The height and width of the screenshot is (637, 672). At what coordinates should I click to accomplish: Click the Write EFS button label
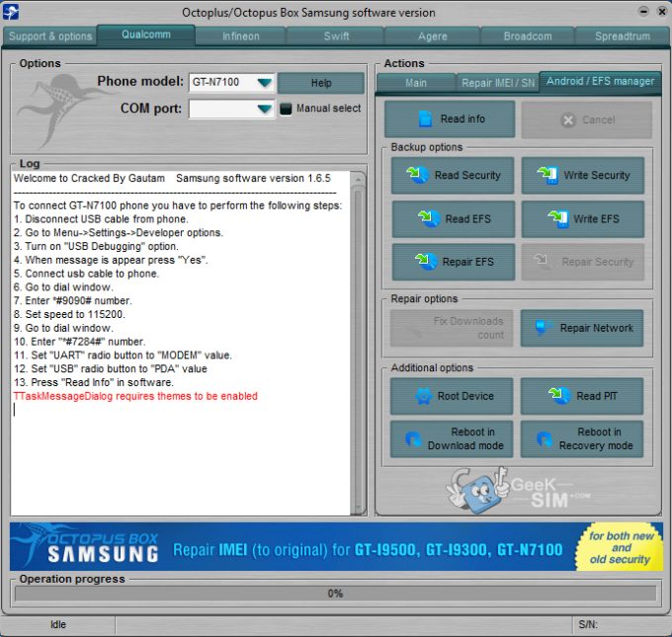[597, 219]
